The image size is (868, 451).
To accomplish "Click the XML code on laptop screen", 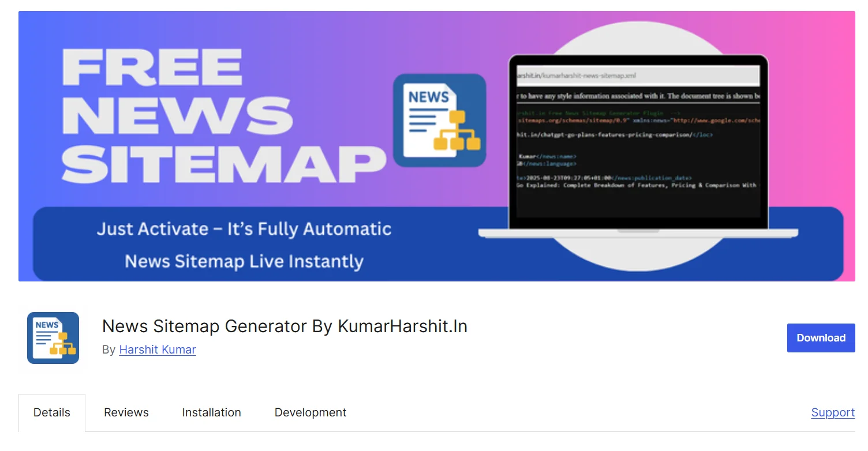I will 638,150.
